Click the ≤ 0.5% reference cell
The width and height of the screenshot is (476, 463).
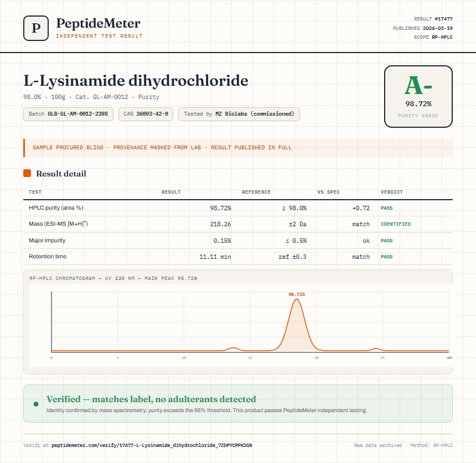296,241
